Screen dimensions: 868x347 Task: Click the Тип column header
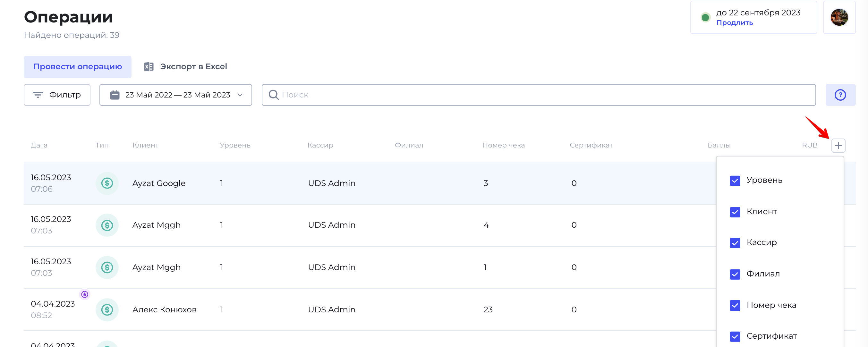[102, 145]
